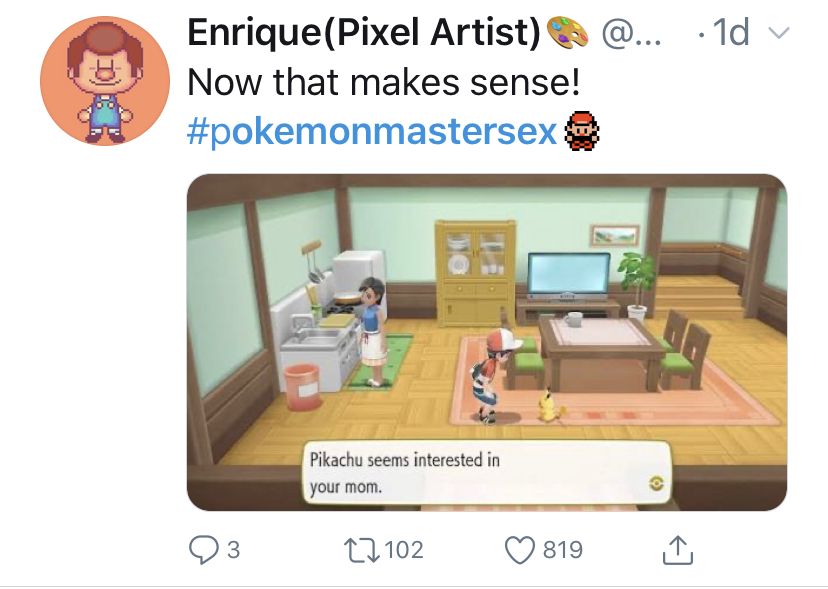This screenshot has height=589, width=828.
Task: Click the 3 replies count
Action: [233, 550]
